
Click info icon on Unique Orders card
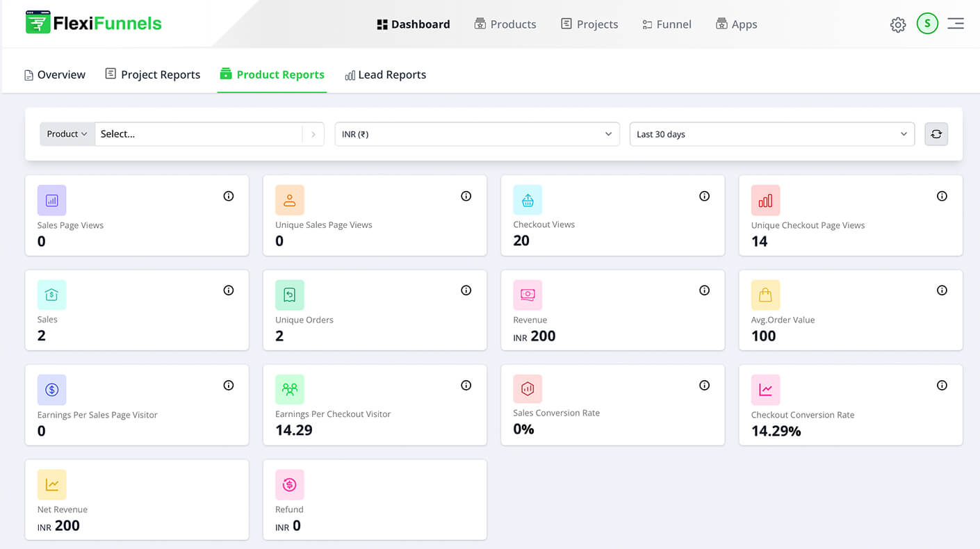pyautogui.click(x=466, y=290)
